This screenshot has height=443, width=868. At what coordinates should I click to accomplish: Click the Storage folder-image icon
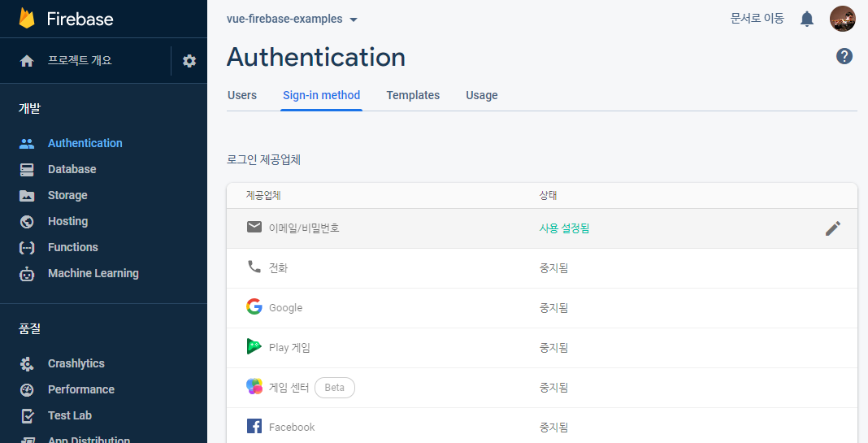(x=27, y=195)
